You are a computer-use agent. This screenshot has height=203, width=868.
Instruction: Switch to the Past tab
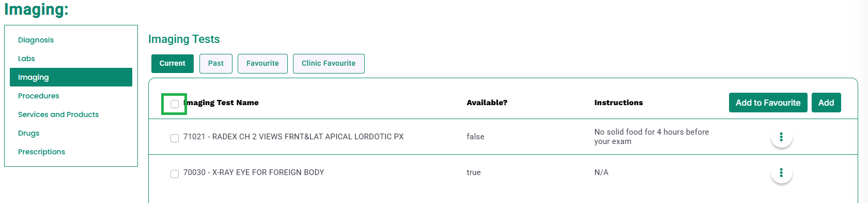click(x=216, y=64)
